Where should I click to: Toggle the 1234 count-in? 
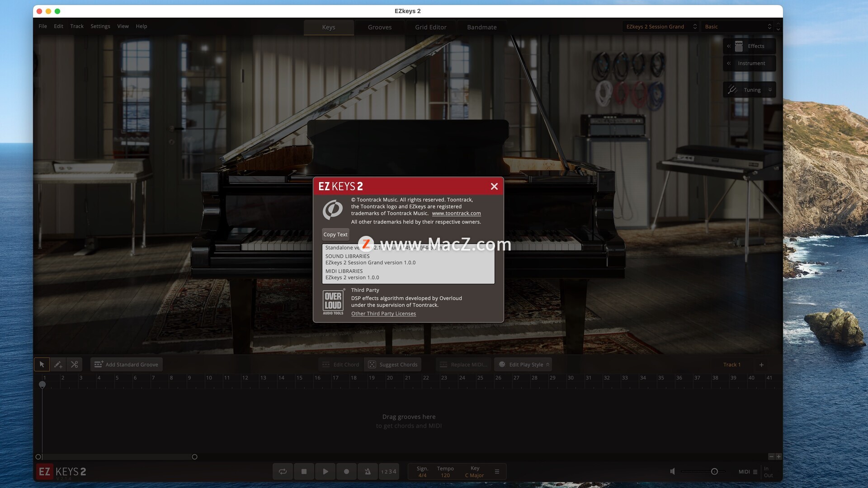pyautogui.click(x=389, y=471)
